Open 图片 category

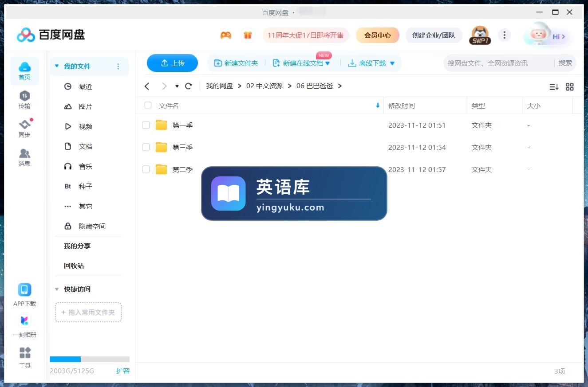(x=85, y=106)
